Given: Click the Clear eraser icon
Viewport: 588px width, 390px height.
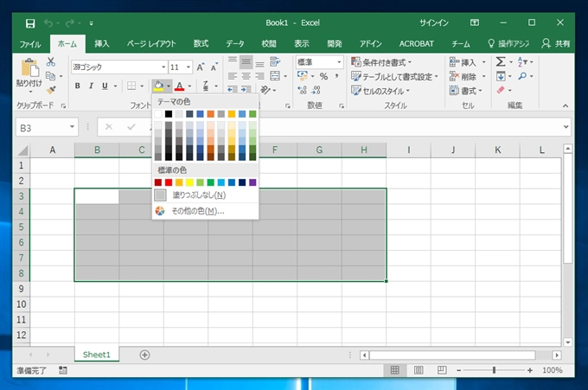Looking at the screenshot, I should (501, 90).
